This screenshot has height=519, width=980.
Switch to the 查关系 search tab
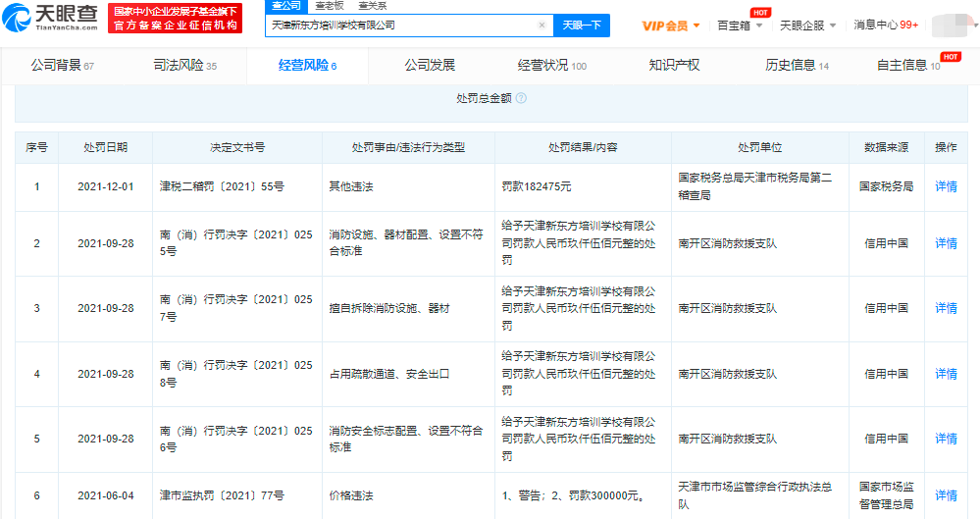point(373,6)
